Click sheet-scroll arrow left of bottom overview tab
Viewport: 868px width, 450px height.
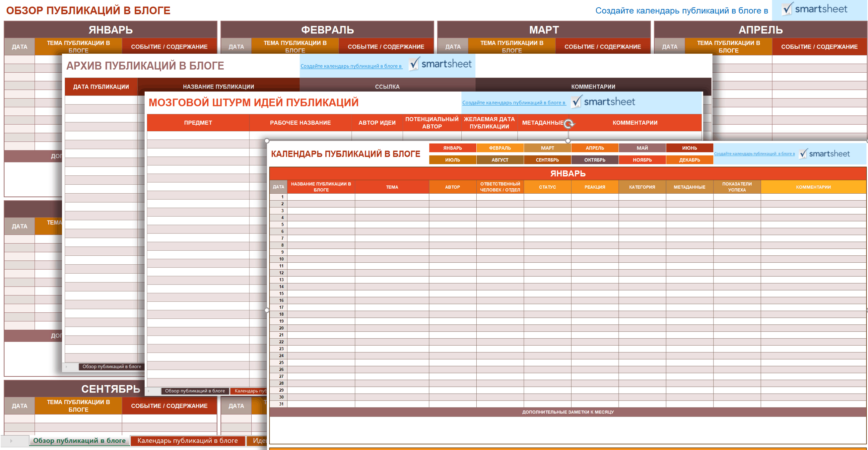11,441
